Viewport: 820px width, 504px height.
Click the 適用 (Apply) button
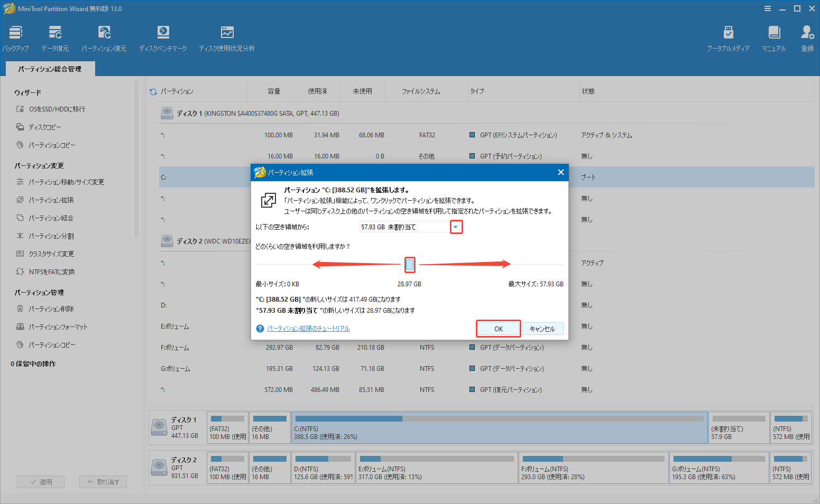click(41, 481)
